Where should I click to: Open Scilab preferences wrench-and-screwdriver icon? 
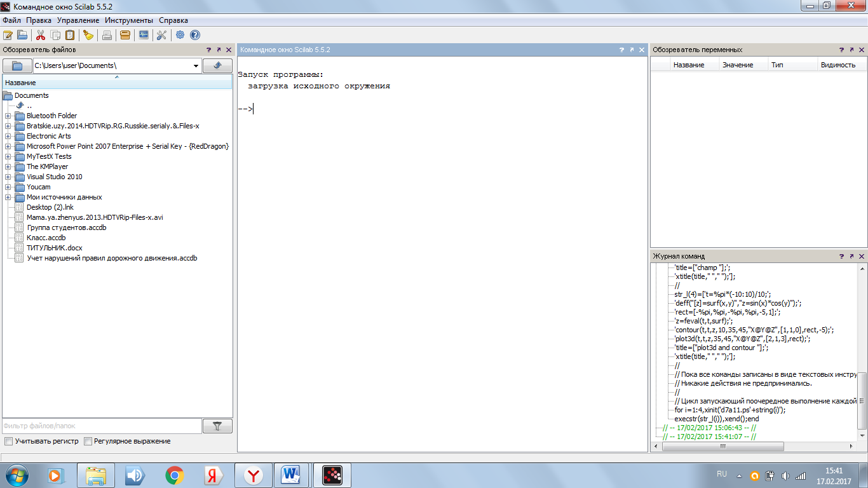click(x=161, y=35)
